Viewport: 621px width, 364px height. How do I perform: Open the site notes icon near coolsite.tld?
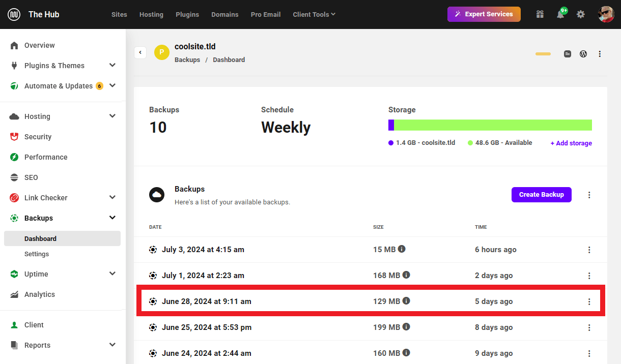pos(567,53)
